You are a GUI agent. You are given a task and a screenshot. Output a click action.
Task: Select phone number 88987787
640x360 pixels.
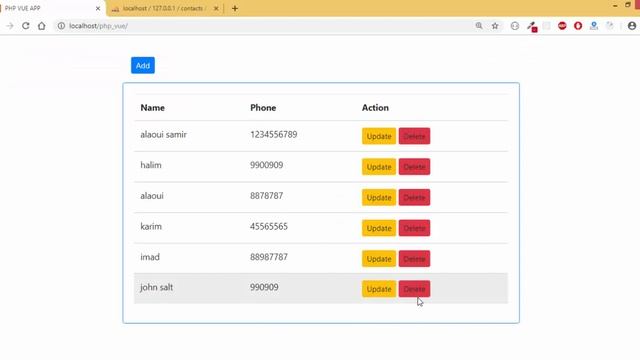(269, 257)
